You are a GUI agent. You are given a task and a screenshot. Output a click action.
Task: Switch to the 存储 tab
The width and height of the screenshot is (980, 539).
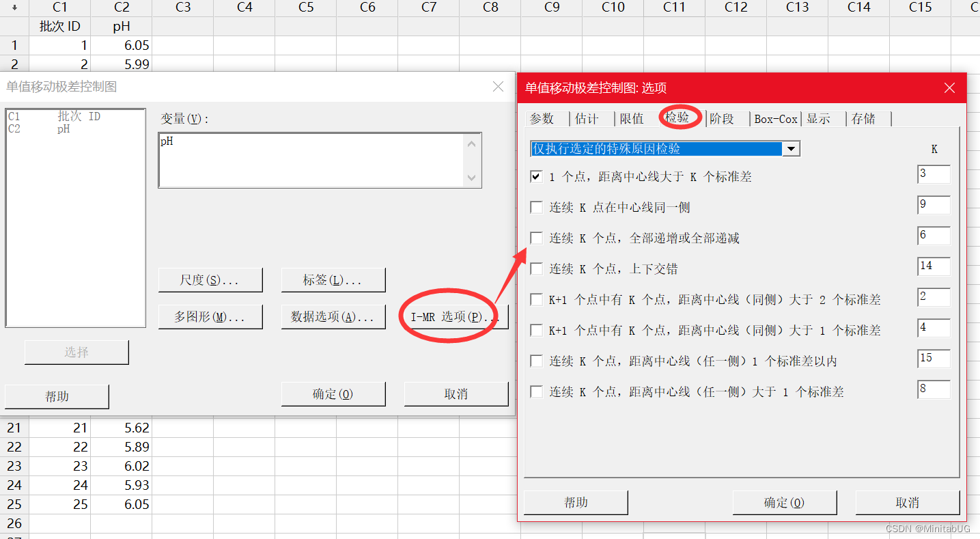click(864, 119)
